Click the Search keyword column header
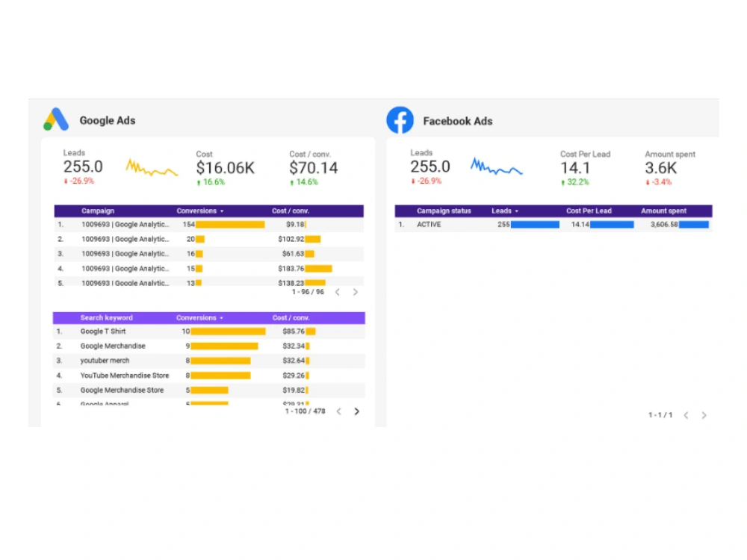 coord(106,317)
